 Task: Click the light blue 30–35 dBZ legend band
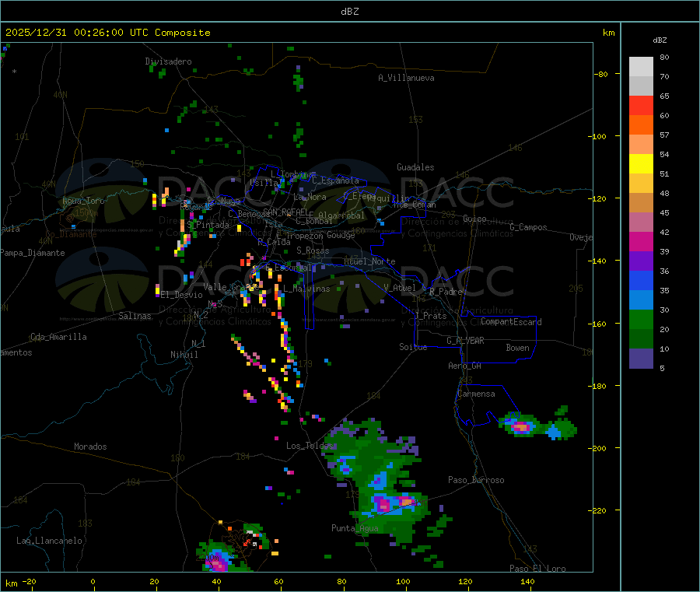(641, 300)
